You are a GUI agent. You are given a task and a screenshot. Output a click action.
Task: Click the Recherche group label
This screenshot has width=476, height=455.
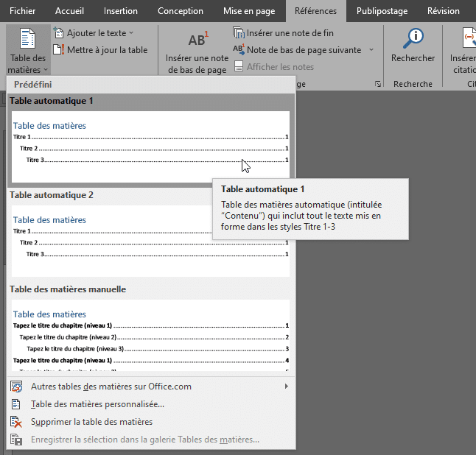click(413, 84)
